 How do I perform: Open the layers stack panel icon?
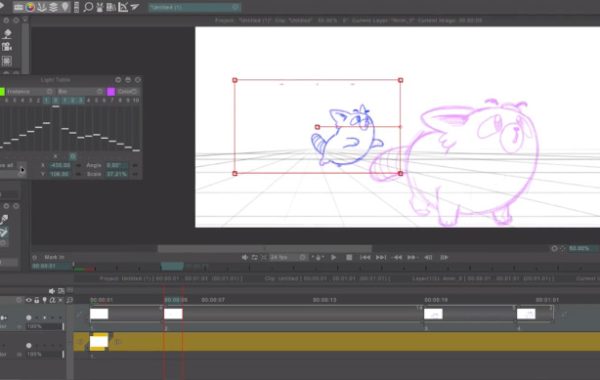tap(53, 7)
